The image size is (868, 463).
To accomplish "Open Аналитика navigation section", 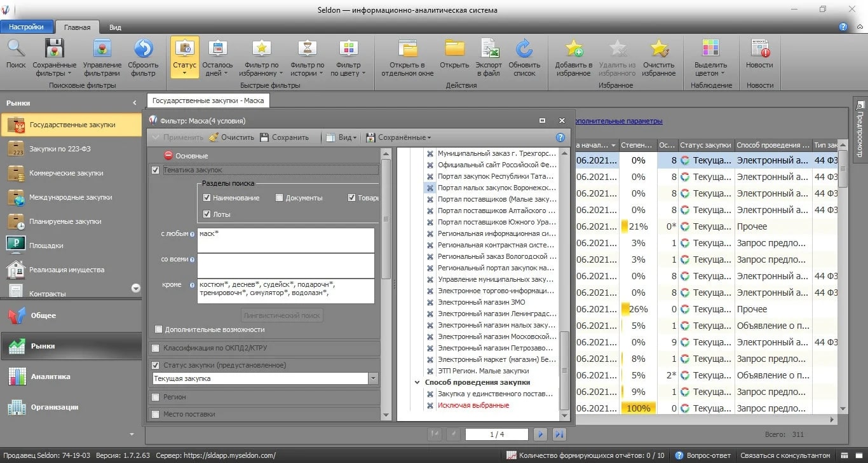I will [71, 377].
